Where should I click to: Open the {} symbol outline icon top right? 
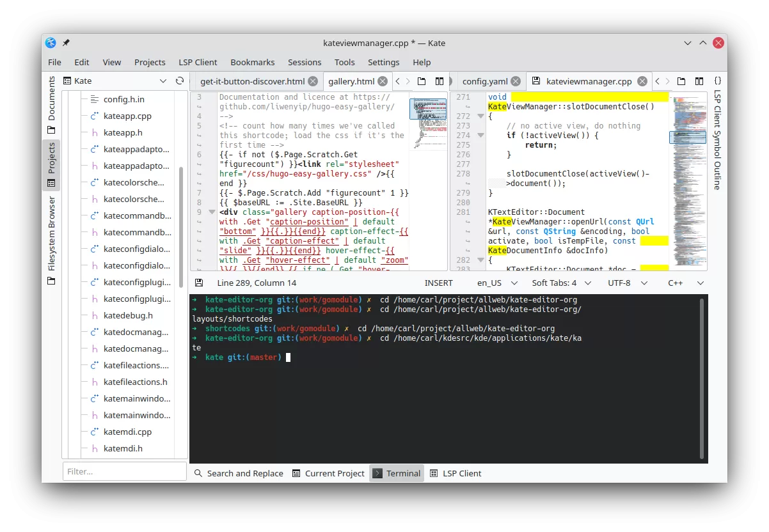718,81
